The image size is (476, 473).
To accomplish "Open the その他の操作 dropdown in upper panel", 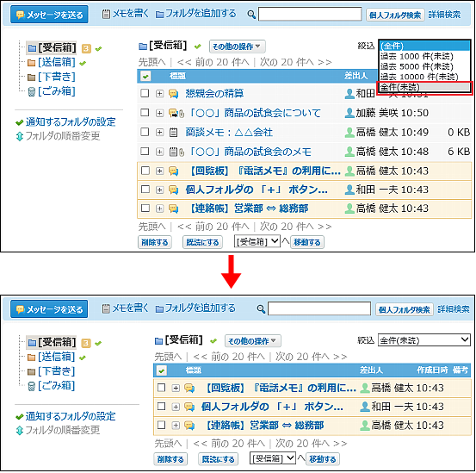I will (x=237, y=47).
